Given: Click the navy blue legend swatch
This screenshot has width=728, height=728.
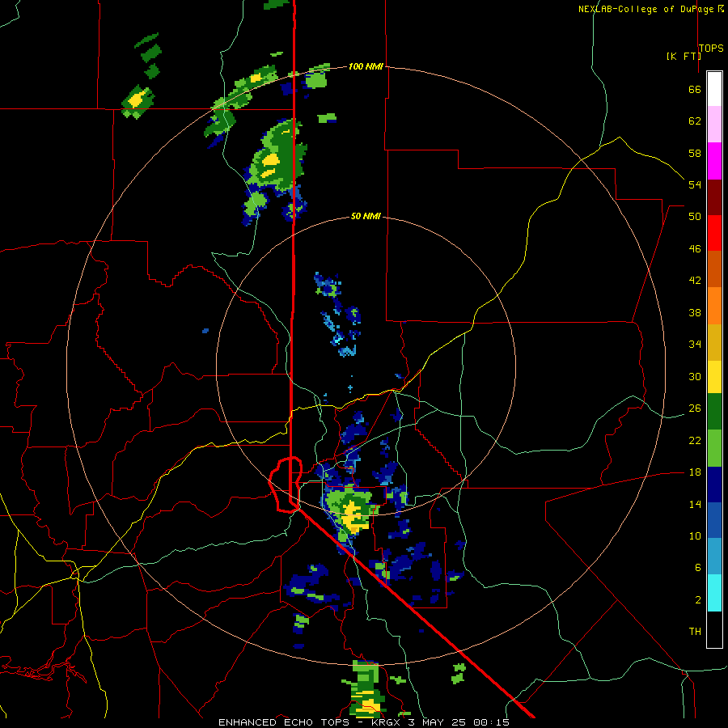Looking at the screenshot, I should [714, 485].
